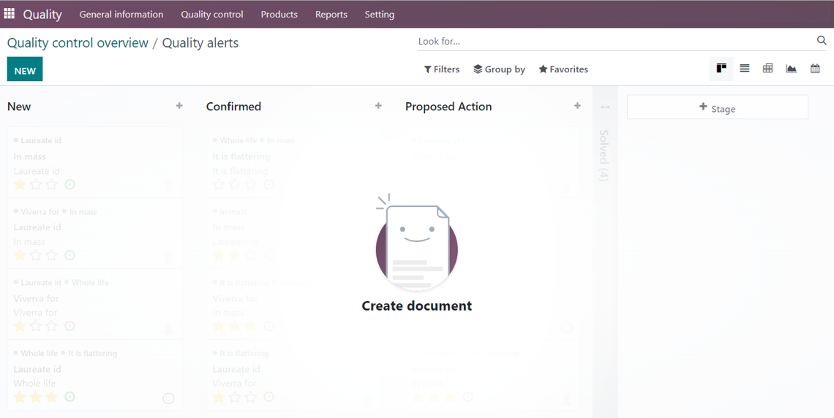Click the search magnifier icon
834x418 pixels.
821,40
